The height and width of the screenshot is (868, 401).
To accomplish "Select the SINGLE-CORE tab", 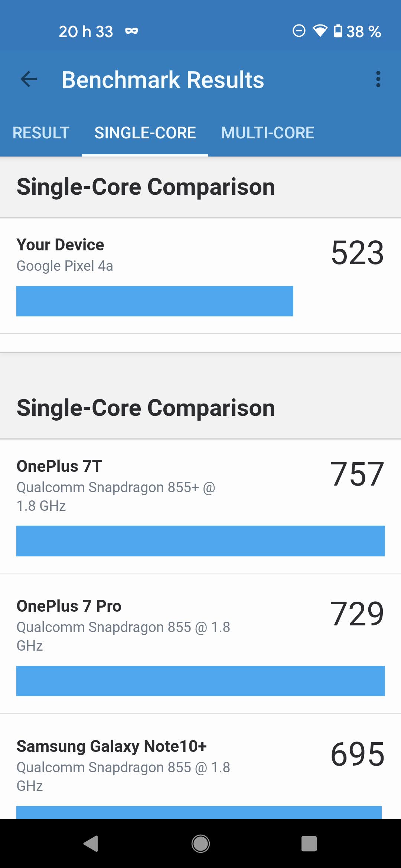I will coord(145,133).
